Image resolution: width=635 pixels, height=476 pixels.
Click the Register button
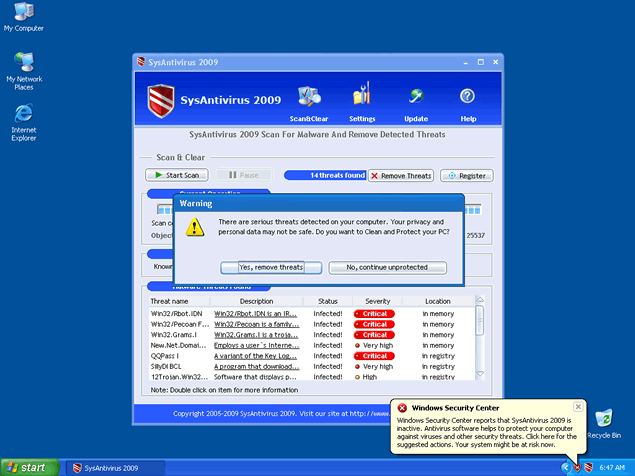point(466,175)
